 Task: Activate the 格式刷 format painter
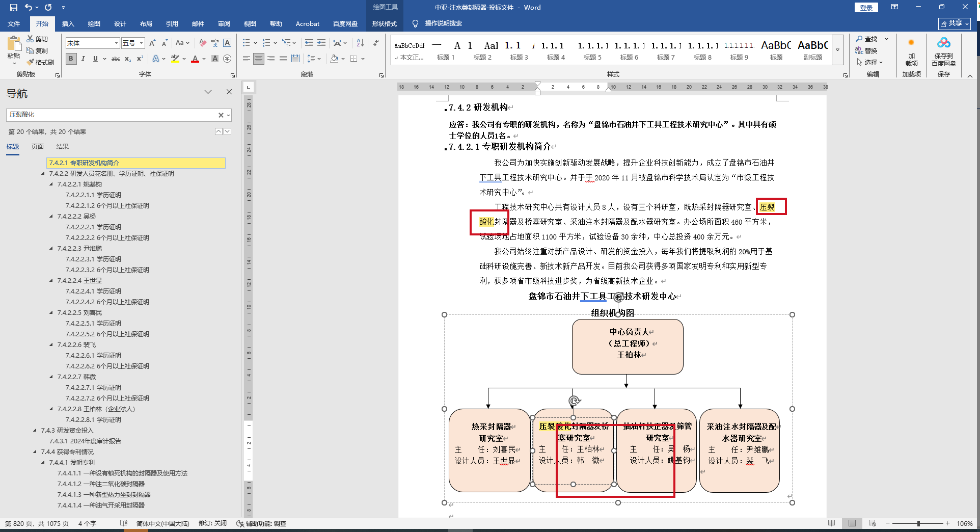41,62
